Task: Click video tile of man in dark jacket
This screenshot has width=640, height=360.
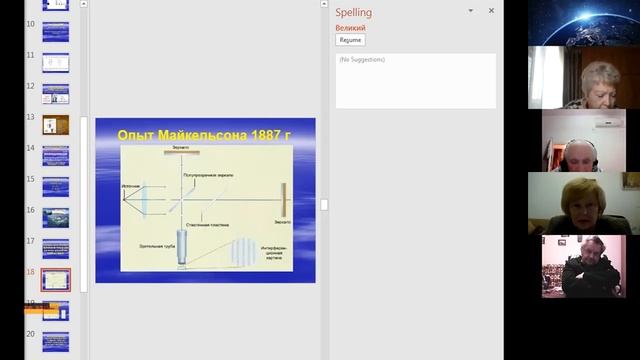Action: tap(584, 266)
